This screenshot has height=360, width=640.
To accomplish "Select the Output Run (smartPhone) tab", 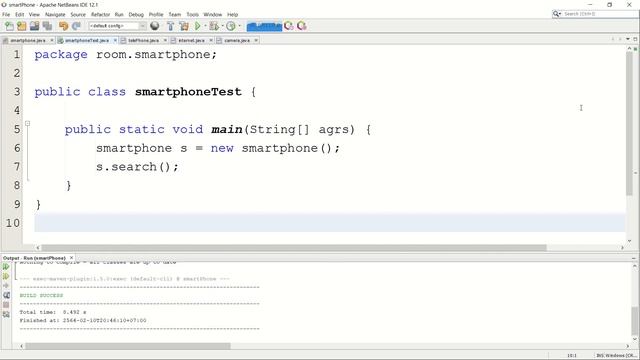I will click(x=34, y=258).
